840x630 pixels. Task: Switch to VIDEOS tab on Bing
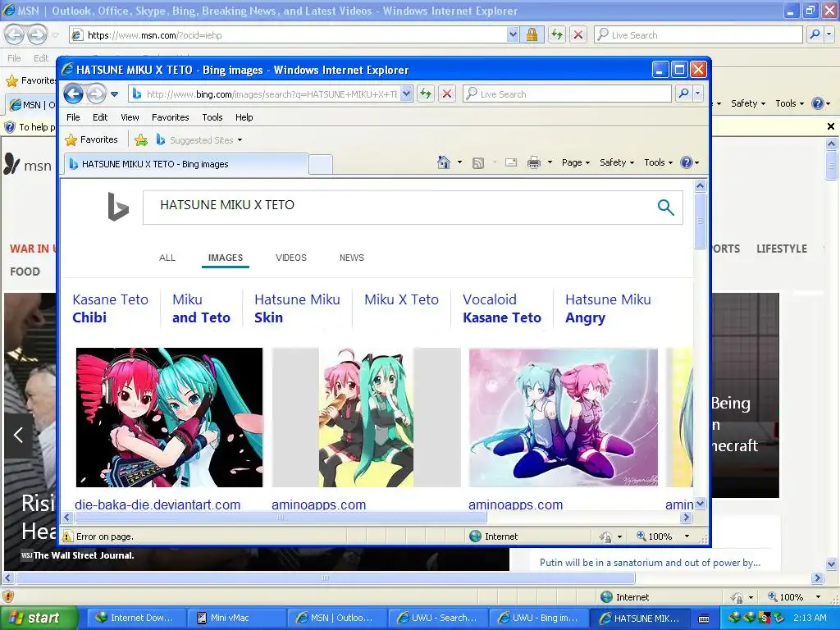[291, 258]
